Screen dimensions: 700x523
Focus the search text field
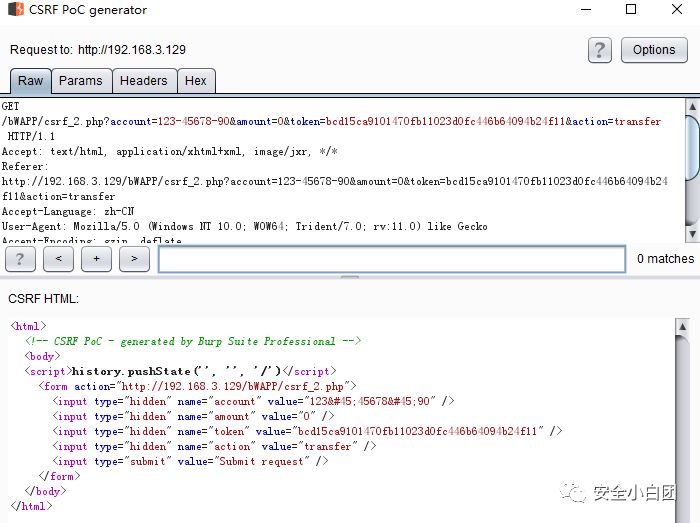point(392,259)
